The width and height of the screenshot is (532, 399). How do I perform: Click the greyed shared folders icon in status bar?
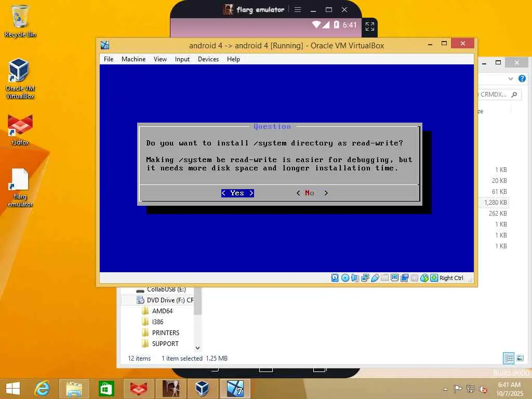coord(384,278)
